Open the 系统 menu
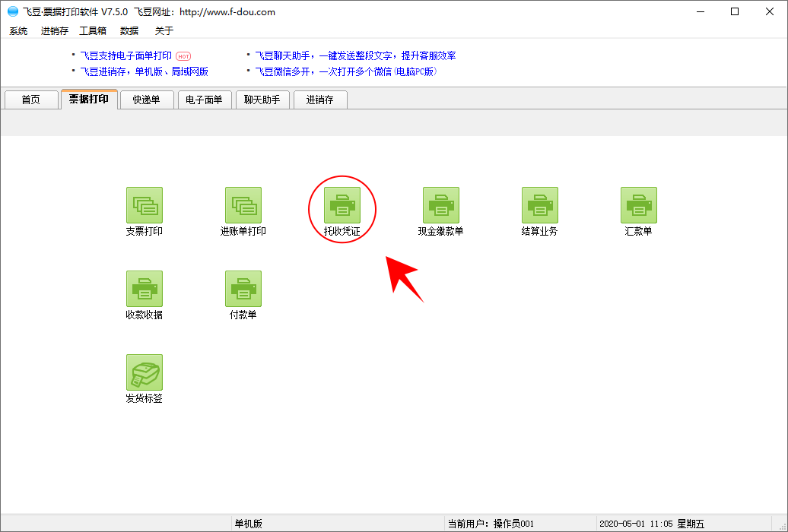Viewport: 788px width, 532px height. coord(18,31)
